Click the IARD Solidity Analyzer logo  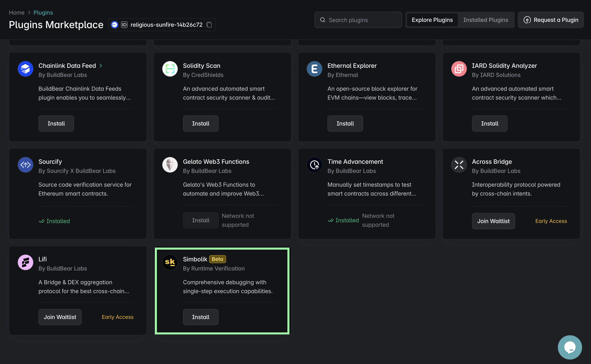(x=459, y=69)
